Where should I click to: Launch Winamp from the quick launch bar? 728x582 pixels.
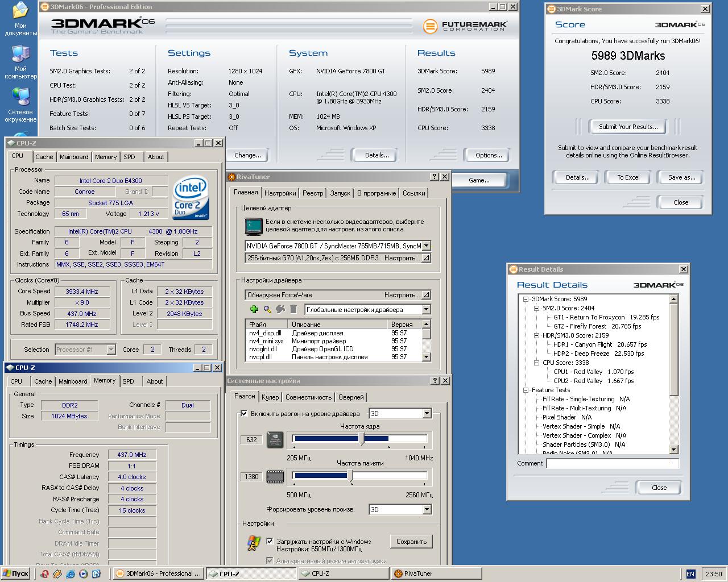point(57,574)
